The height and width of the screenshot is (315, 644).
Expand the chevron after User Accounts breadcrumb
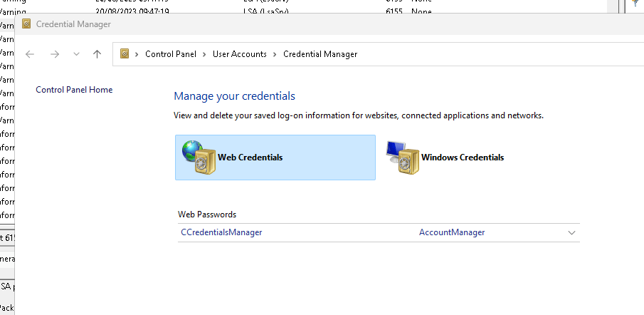tap(275, 54)
